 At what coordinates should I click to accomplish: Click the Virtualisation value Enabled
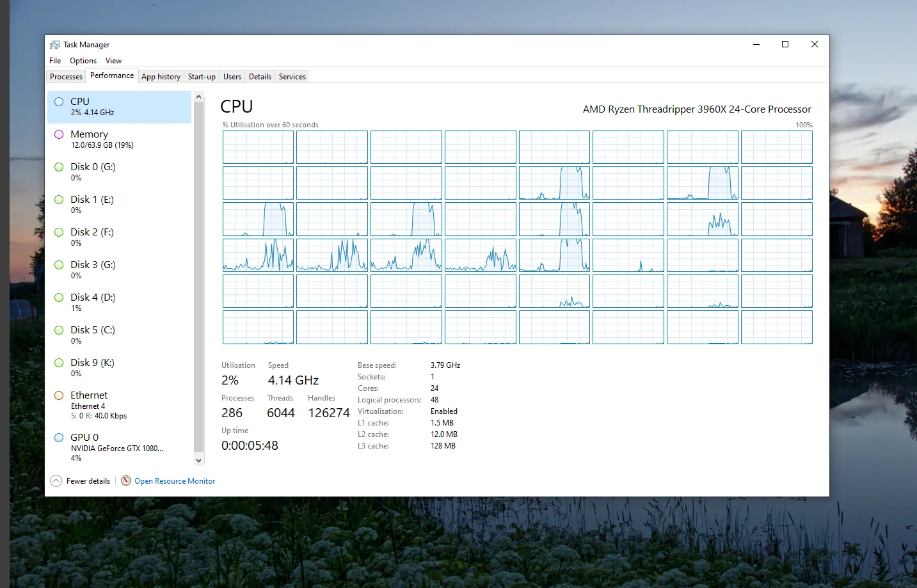(444, 411)
